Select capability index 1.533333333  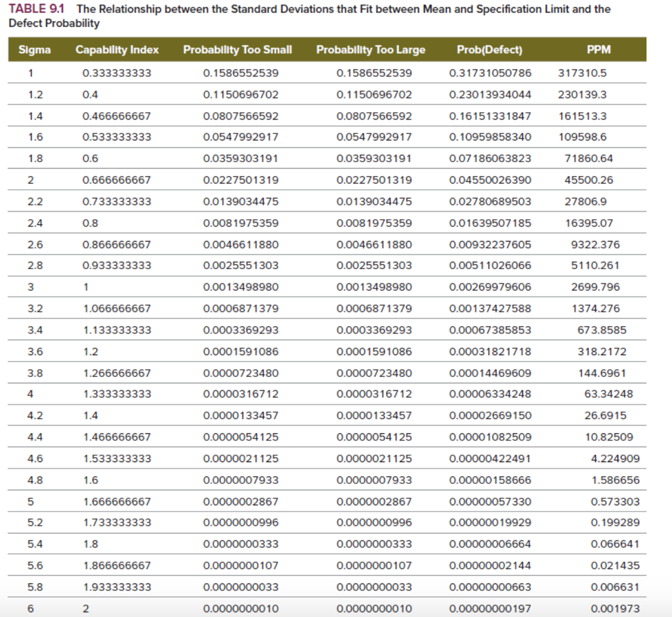pos(117,459)
